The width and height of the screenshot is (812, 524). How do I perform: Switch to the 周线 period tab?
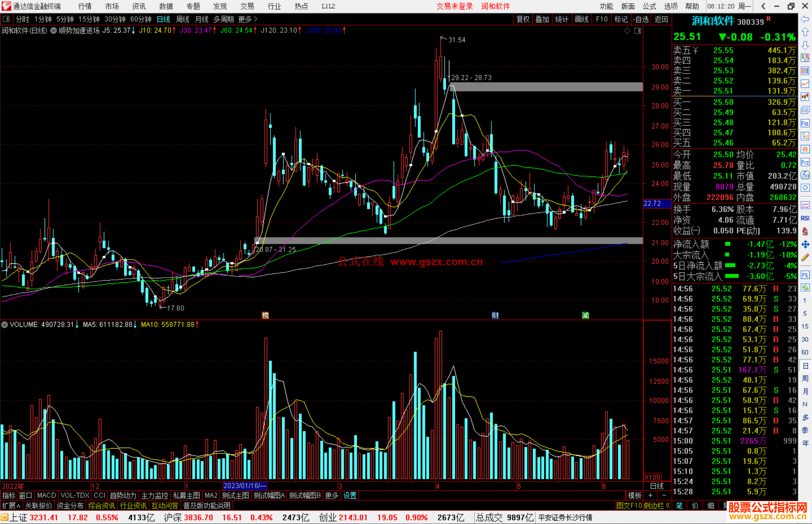tap(183, 19)
